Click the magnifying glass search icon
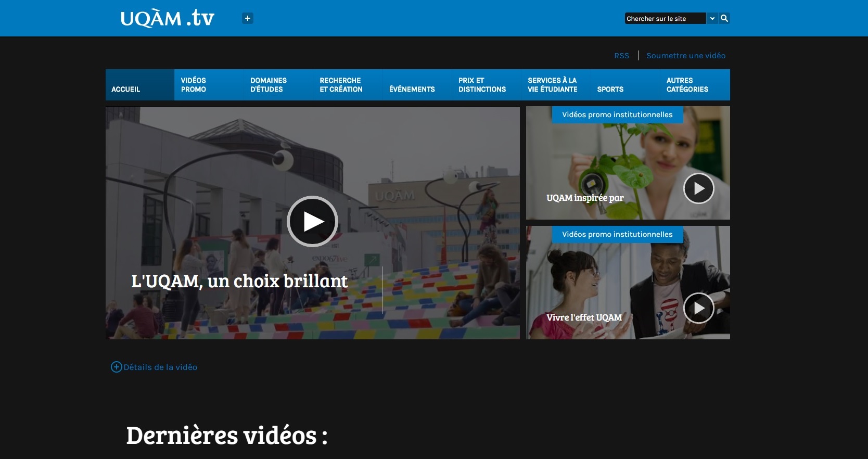The width and height of the screenshot is (868, 459). [724, 18]
